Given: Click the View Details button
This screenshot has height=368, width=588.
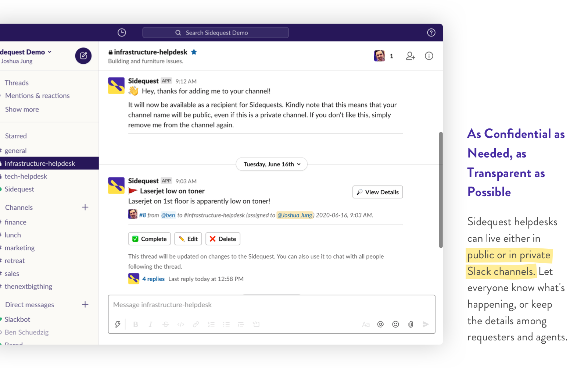Looking at the screenshot, I should (377, 192).
